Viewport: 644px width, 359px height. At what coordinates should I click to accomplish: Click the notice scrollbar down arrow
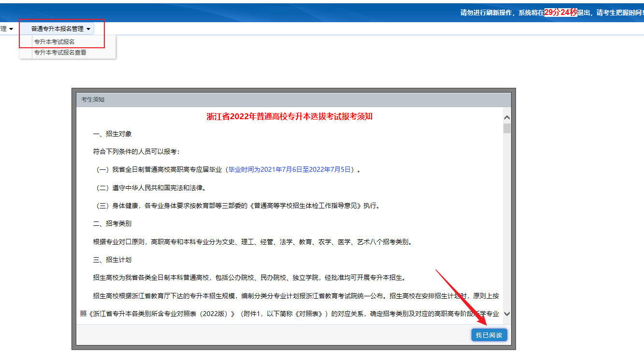pos(507,314)
